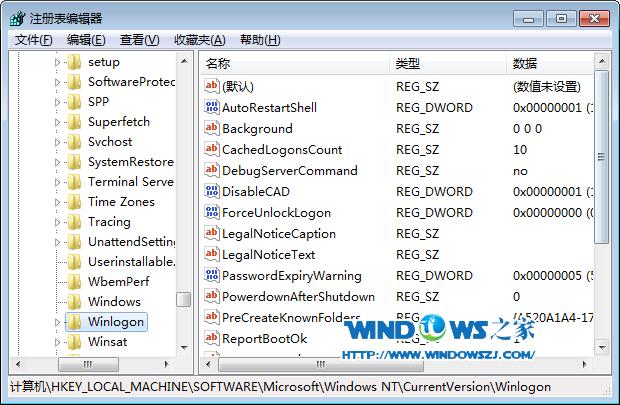Viewport: 620px width, 405px height.
Task: Click the Winsat folder icon
Action: point(74,342)
